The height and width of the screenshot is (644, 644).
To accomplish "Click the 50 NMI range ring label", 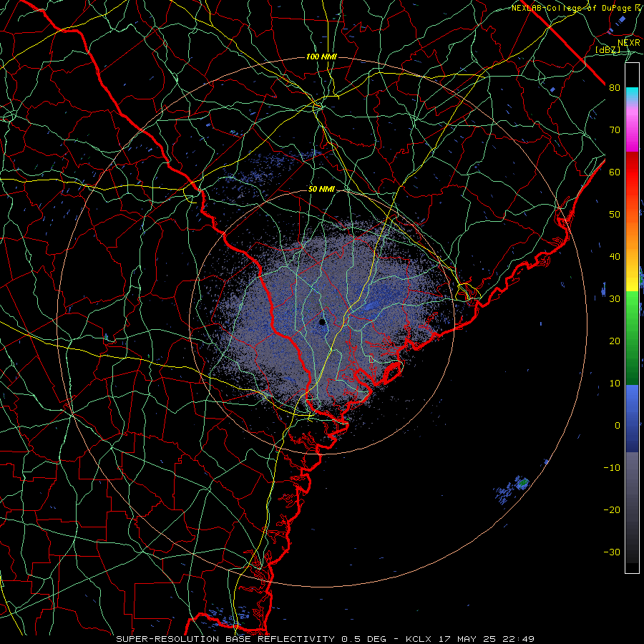I will (321, 190).
